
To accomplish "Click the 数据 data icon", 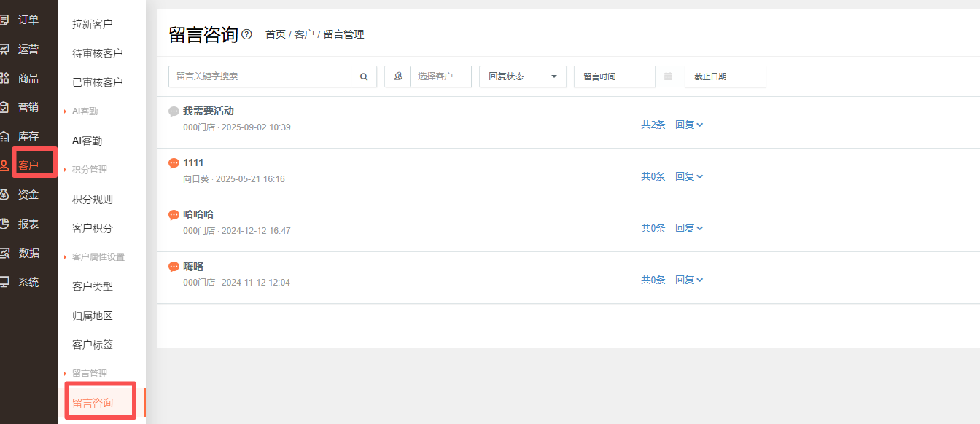I will pos(4,253).
